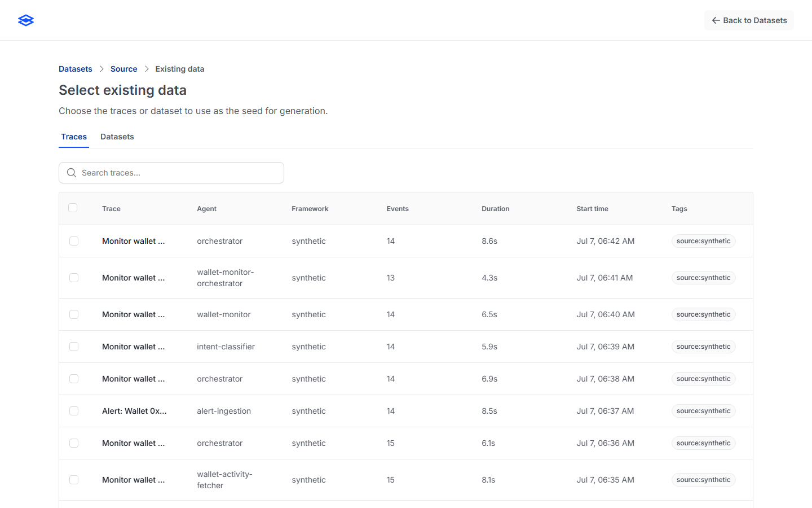Click the 'intent-classifier' agent cell
Viewport: 812px width, 508px height.
226,347
